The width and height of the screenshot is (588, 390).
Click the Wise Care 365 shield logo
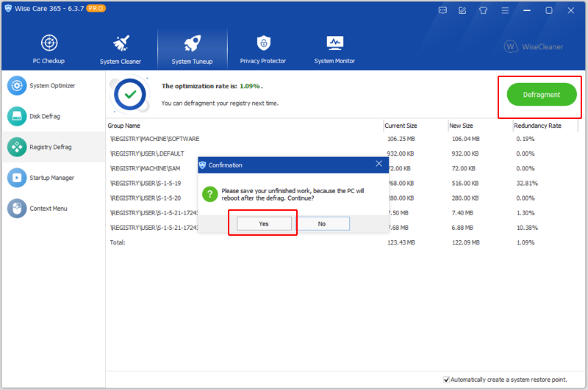click(x=8, y=8)
